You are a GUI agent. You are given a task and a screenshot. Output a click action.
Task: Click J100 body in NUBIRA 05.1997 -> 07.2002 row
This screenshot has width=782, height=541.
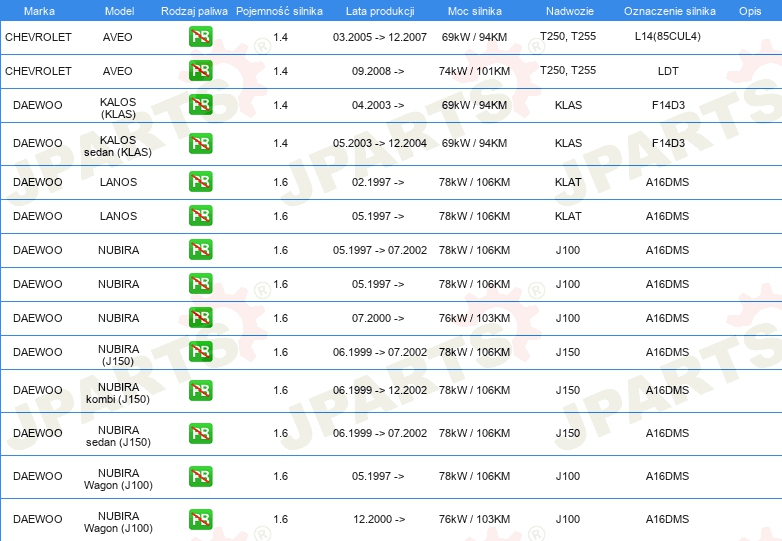click(568, 250)
